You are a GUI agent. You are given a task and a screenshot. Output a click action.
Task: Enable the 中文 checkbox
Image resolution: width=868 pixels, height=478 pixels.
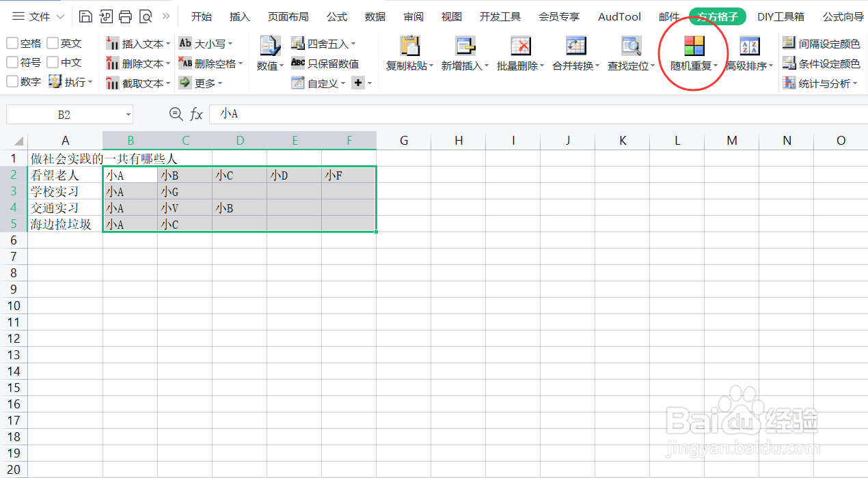pyautogui.click(x=53, y=63)
